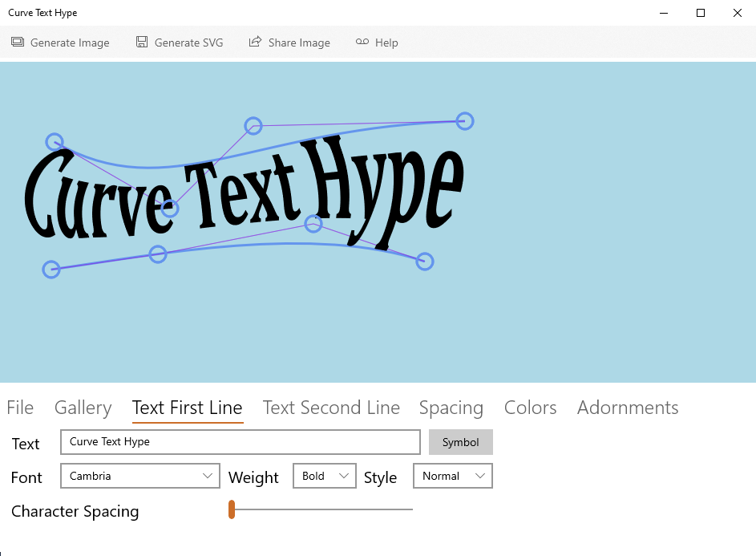This screenshot has height=556, width=756.
Task: Select the bottom curve's control handle below Text
Action: [x=158, y=254]
